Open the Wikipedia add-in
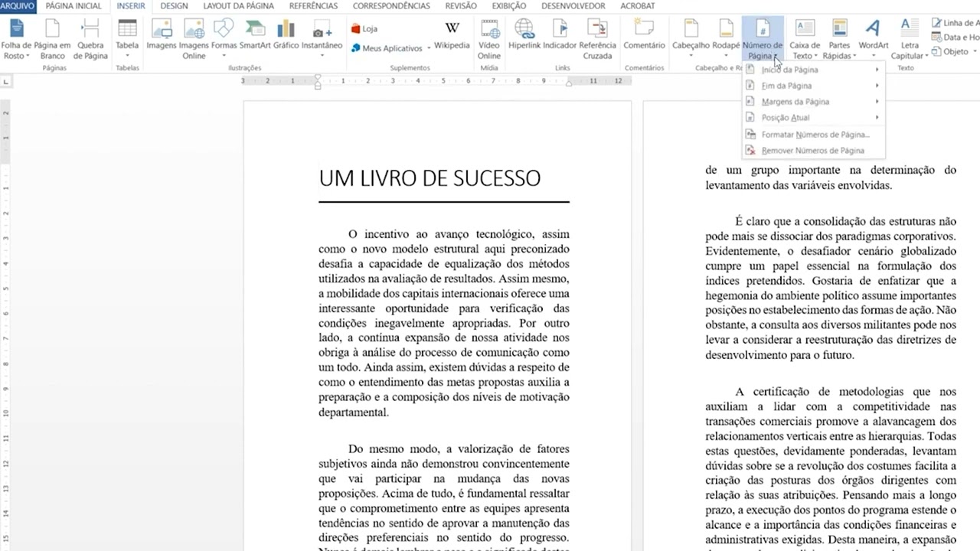This screenshot has height=551, width=980. (x=452, y=34)
